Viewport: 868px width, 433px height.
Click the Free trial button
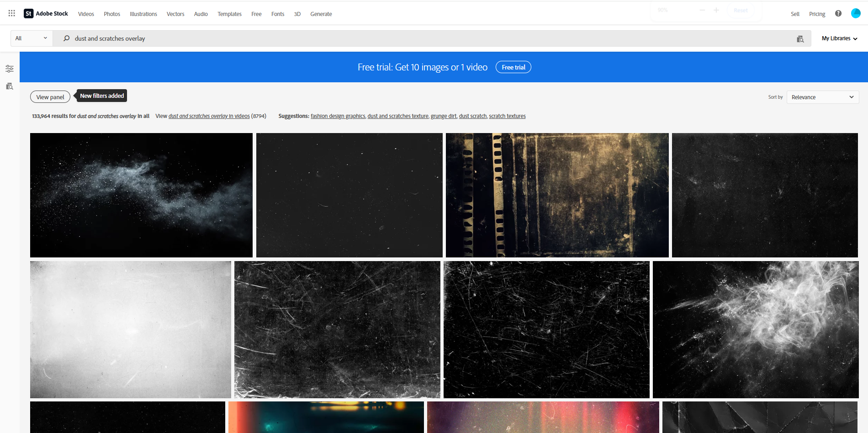(513, 67)
